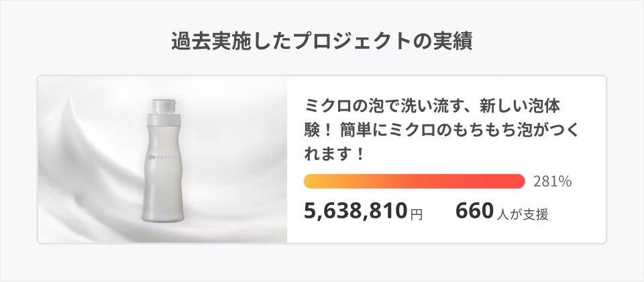Viewport: 644px width, 282px height.
Task: Click the bottle's white cap
Action: coord(164,109)
